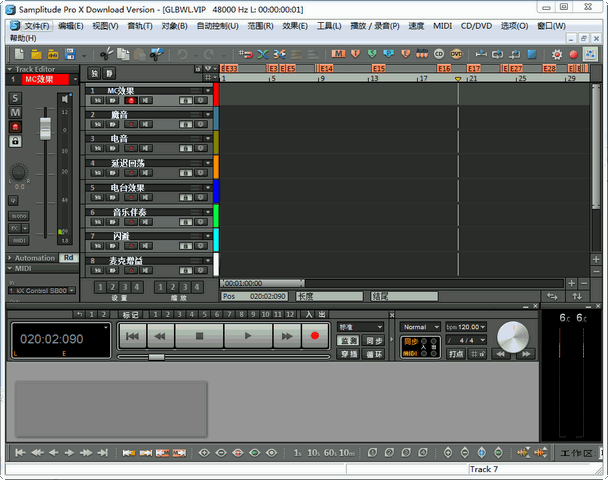Jump to project start in bottom toolbar
Image resolution: width=608 pixels, height=480 pixels.
point(20,452)
